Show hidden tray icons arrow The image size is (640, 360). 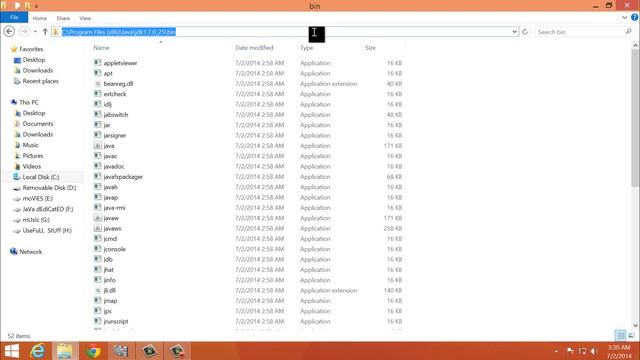click(x=556, y=351)
